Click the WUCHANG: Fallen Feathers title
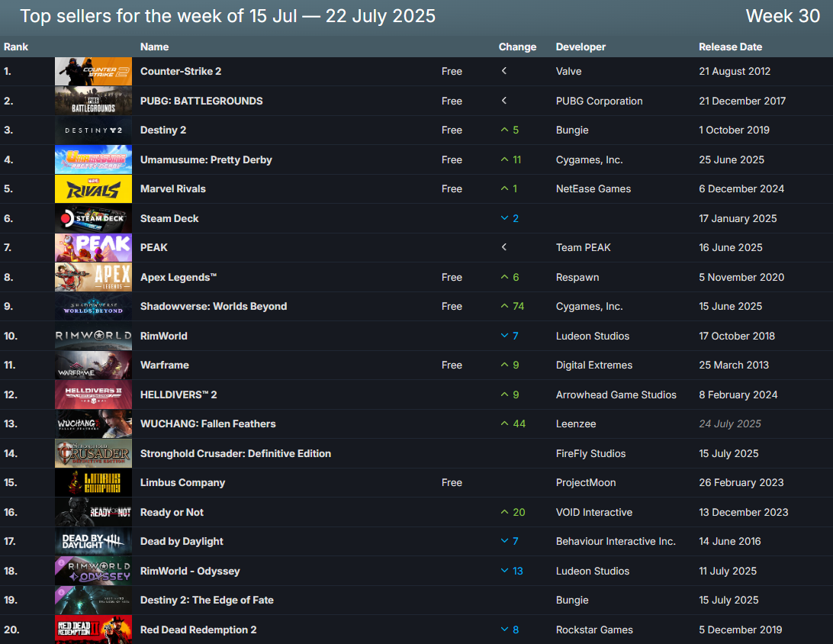 (x=207, y=423)
